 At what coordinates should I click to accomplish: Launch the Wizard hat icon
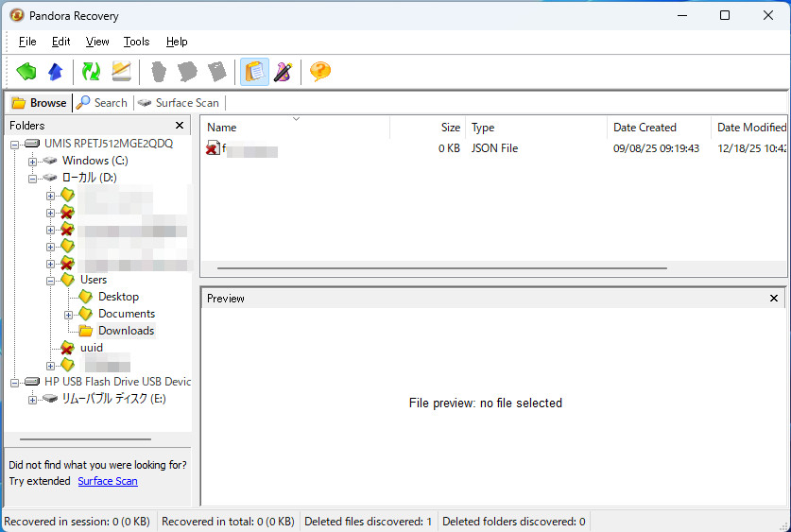283,72
